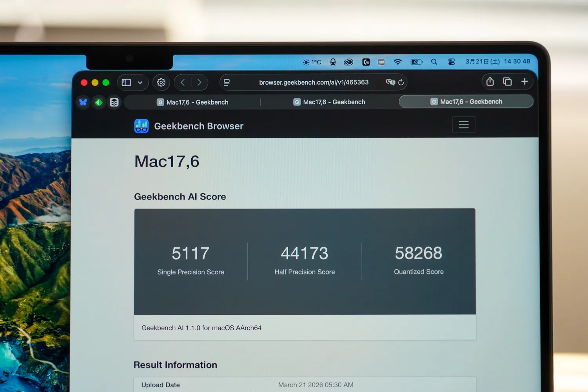Image resolution: width=588 pixels, height=392 pixels.
Task: Go back to the previous page
Action: 183,82
